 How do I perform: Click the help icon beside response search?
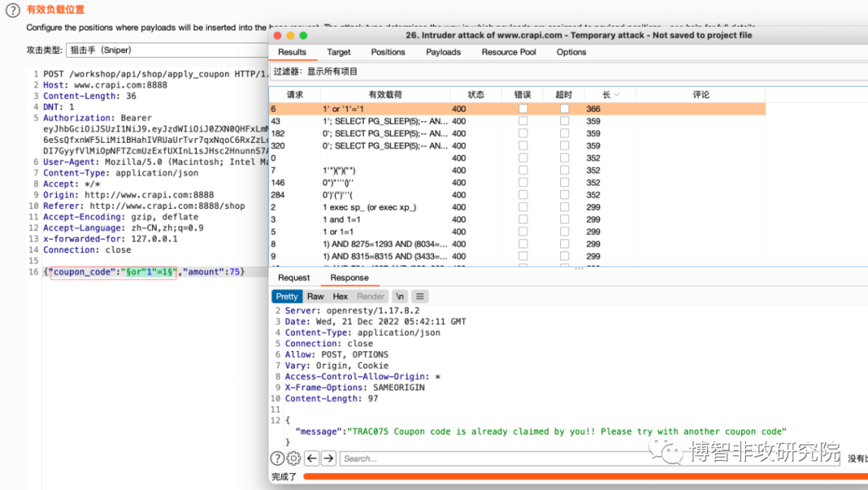click(x=277, y=459)
